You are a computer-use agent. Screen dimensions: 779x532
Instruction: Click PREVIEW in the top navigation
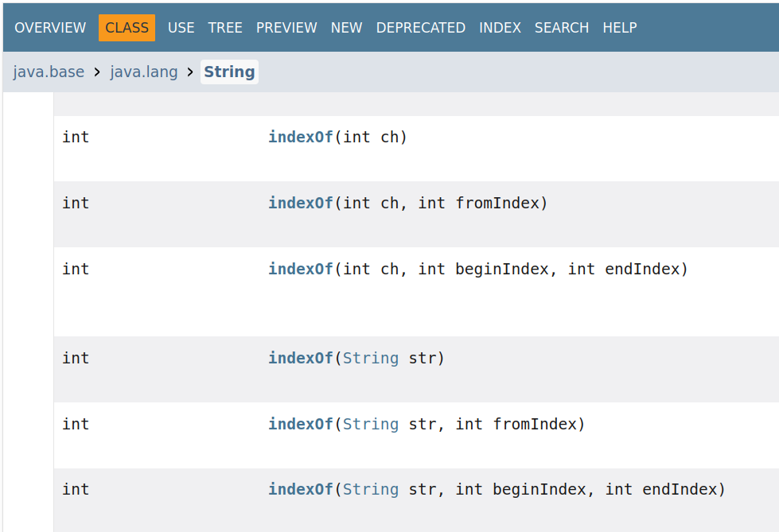tap(286, 28)
